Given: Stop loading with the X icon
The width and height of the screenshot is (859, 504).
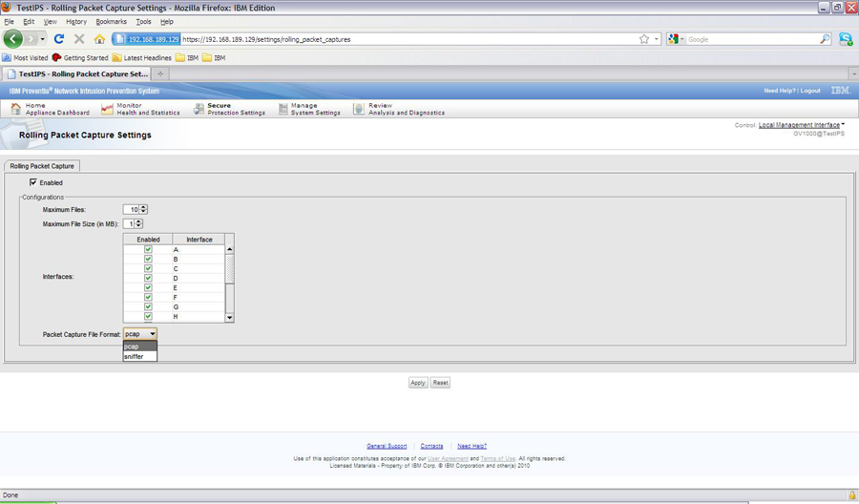Looking at the screenshot, I should coord(79,39).
